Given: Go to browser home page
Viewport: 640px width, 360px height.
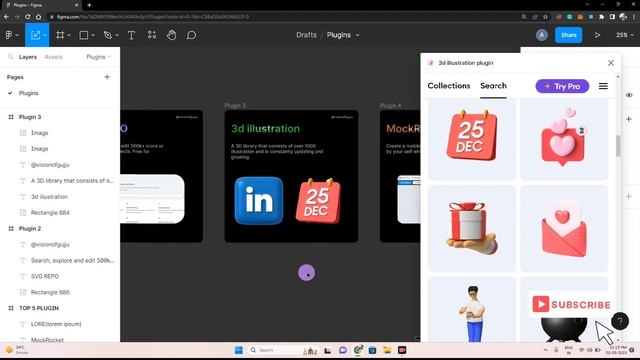Looking at the screenshot, I should [38, 17].
